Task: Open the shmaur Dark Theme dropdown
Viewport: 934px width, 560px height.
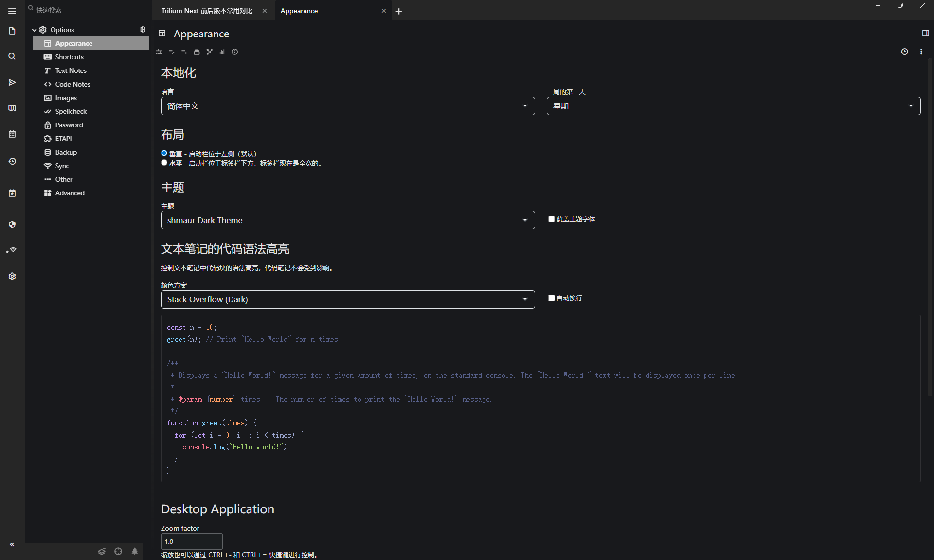Action: [347, 220]
